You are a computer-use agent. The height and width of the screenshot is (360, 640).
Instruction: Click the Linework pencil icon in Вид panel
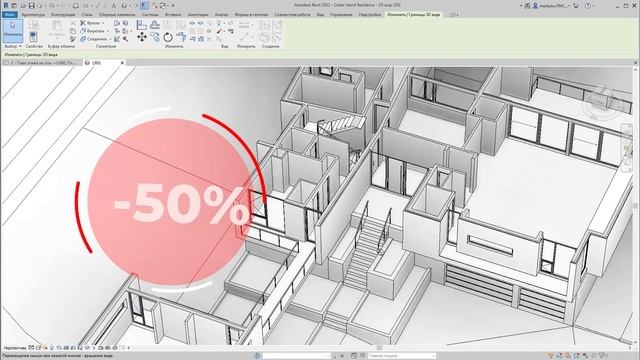coord(220,31)
